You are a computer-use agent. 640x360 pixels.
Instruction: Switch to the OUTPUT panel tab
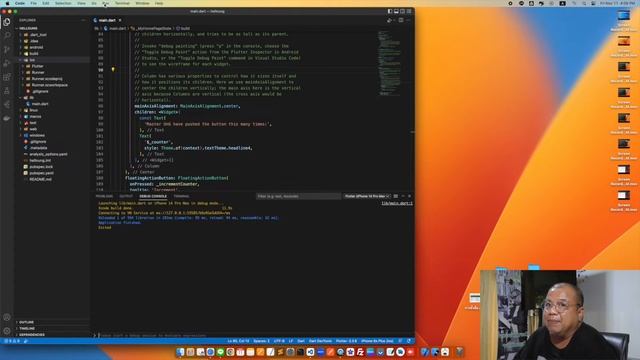126,196
